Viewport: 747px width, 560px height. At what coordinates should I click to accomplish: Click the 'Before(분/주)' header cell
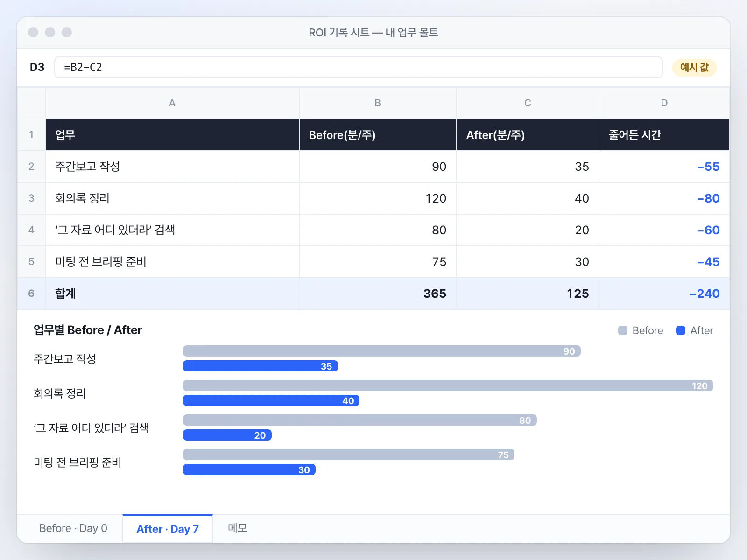click(378, 135)
